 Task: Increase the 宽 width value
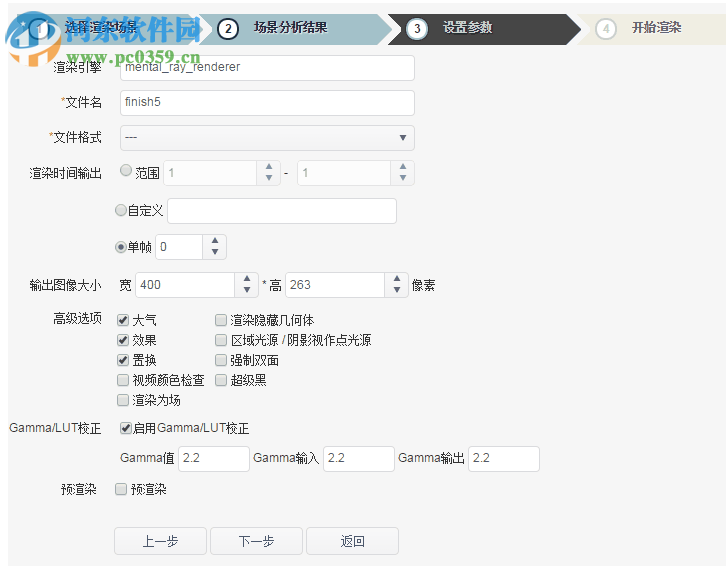tap(247, 279)
